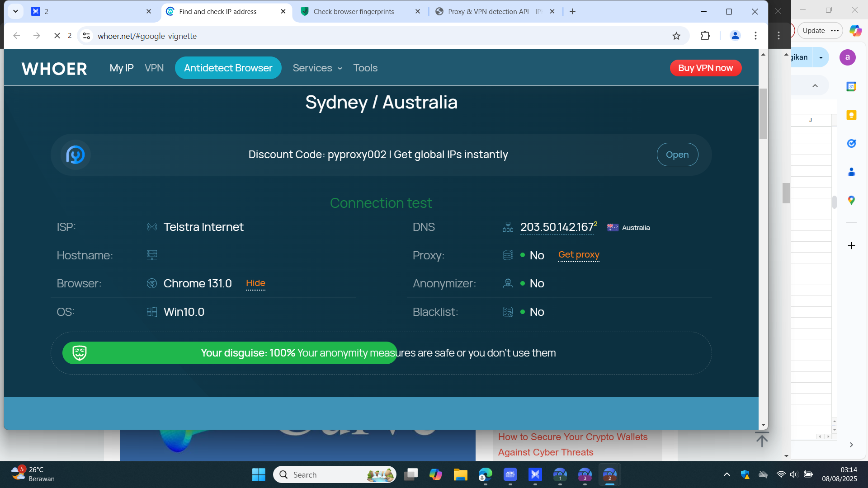
Task: Click the pyproxy logo icon in the banner
Action: click(75, 155)
